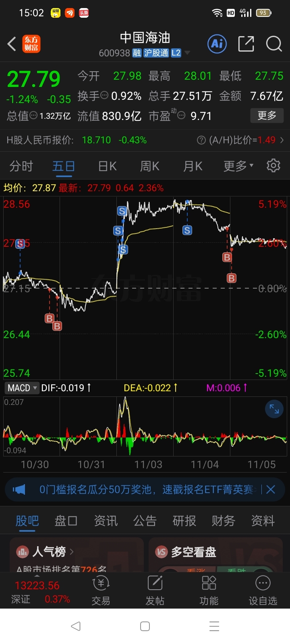Select the 五日 chart tab

pyautogui.click(x=64, y=166)
